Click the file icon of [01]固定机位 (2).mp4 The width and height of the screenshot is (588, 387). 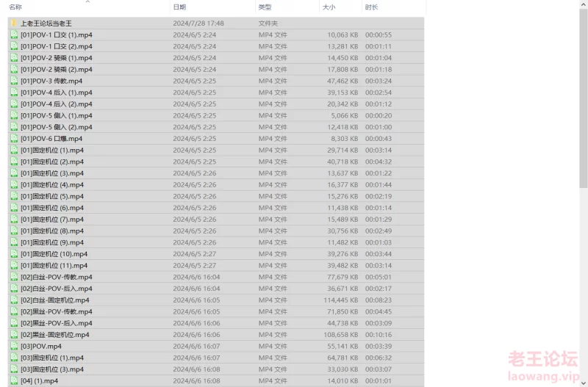14,162
